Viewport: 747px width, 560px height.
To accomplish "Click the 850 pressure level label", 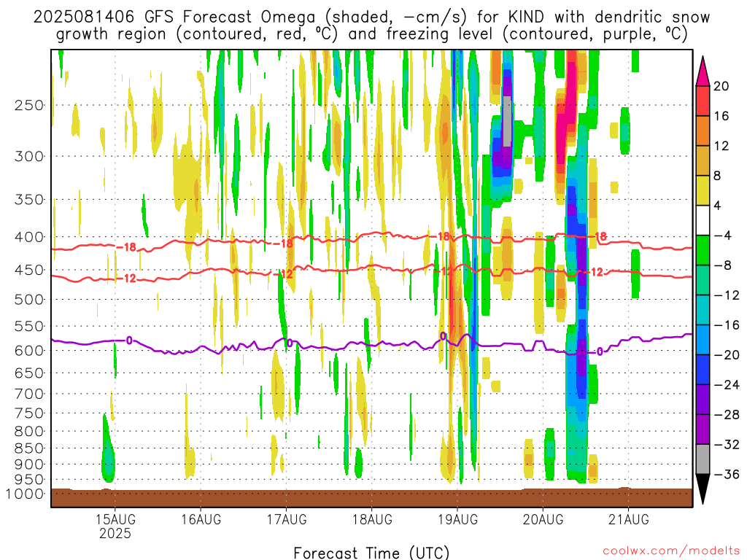I will (x=29, y=448).
